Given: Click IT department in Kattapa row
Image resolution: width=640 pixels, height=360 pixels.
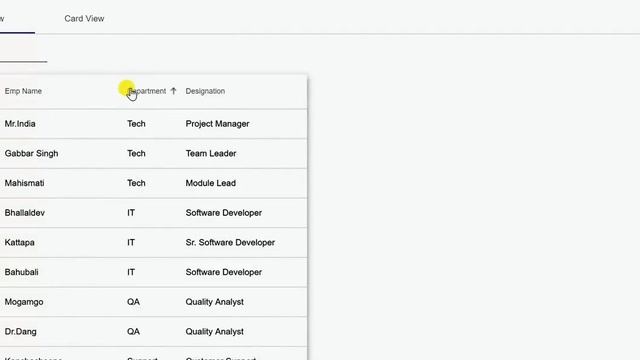Looking at the screenshot, I should [131, 242].
